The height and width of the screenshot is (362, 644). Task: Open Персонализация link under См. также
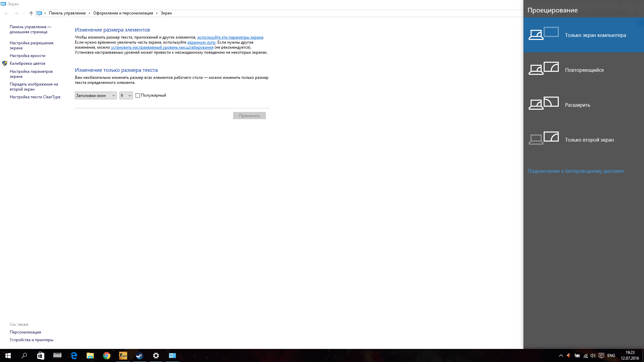(x=25, y=332)
